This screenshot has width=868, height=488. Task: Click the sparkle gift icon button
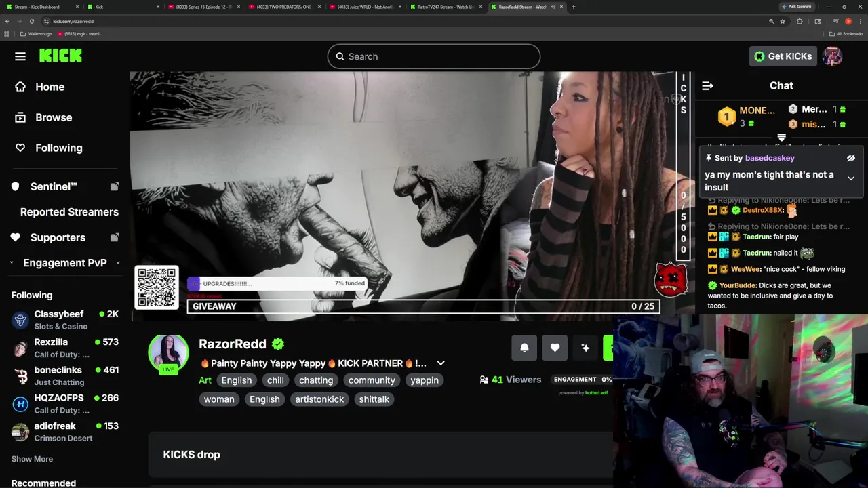585,348
